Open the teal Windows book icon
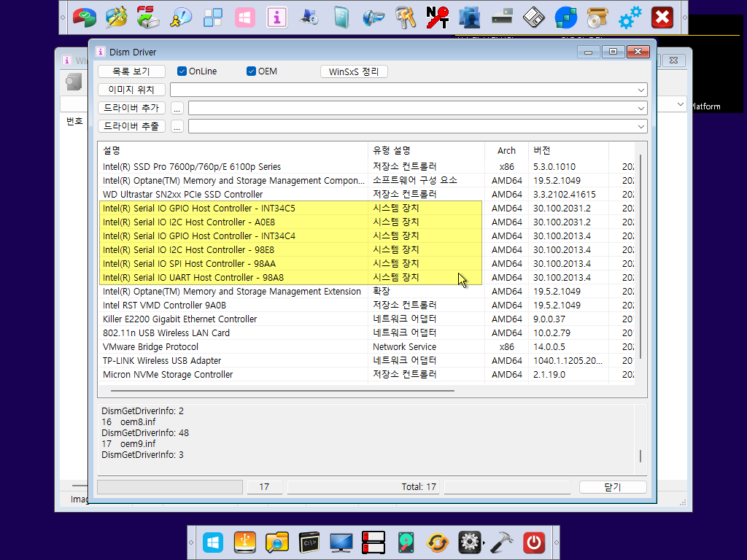Screen dimensions: 747x560 [x=341, y=17]
